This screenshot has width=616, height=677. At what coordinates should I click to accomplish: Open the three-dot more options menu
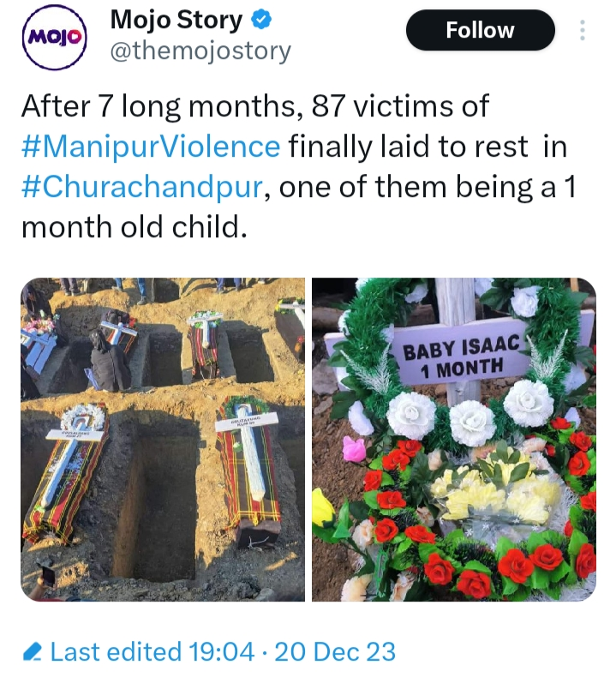[x=583, y=30]
